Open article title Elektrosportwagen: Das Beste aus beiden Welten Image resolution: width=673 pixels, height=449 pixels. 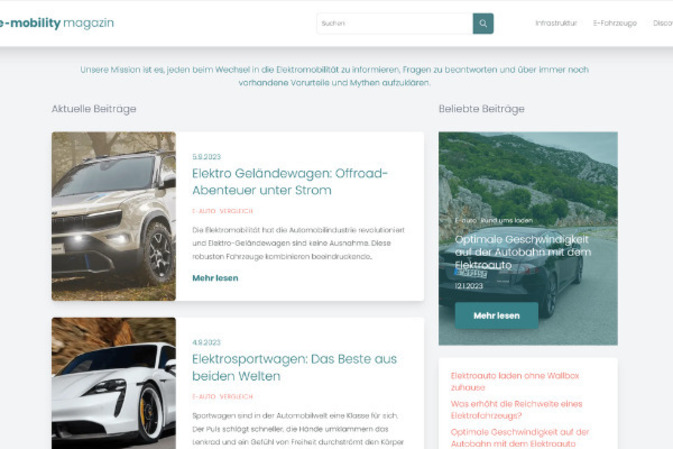point(294,367)
